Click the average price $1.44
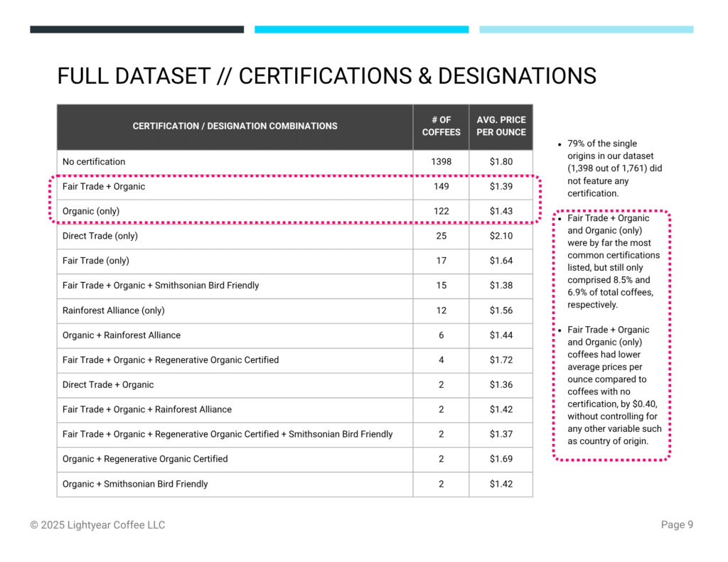This screenshot has width=728, height=562. coord(501,335)
